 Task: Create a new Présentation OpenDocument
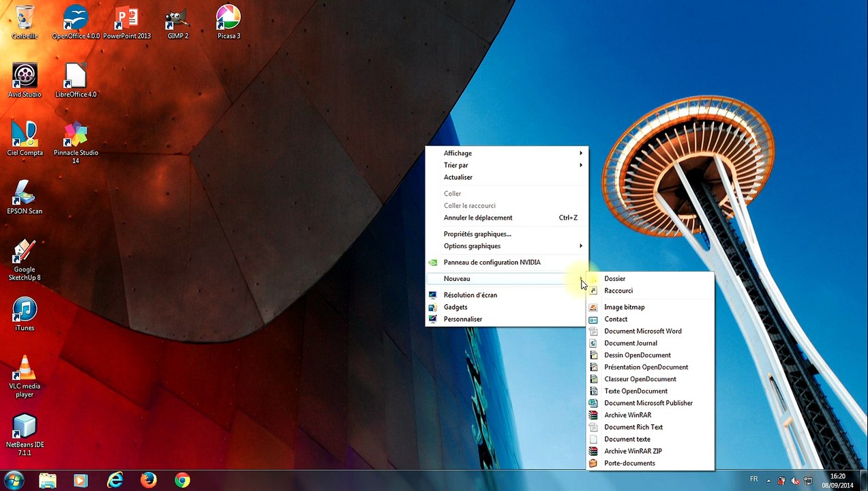point(650,367)
